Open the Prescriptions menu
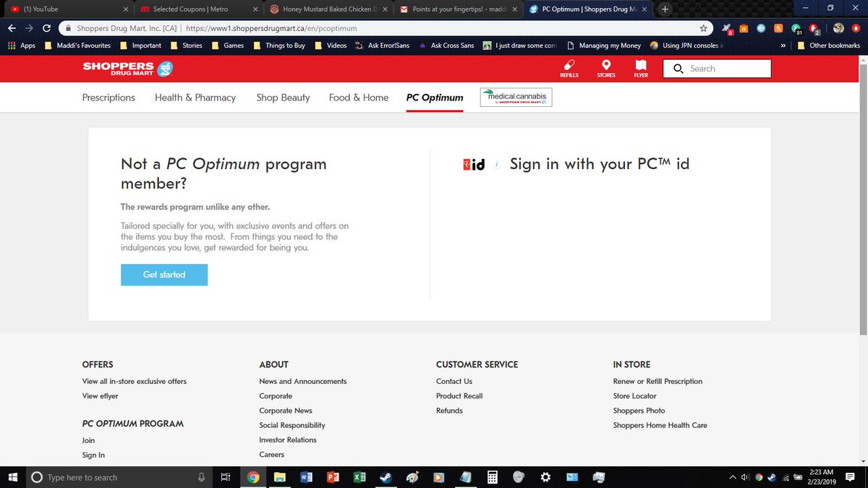 point(109,98)
